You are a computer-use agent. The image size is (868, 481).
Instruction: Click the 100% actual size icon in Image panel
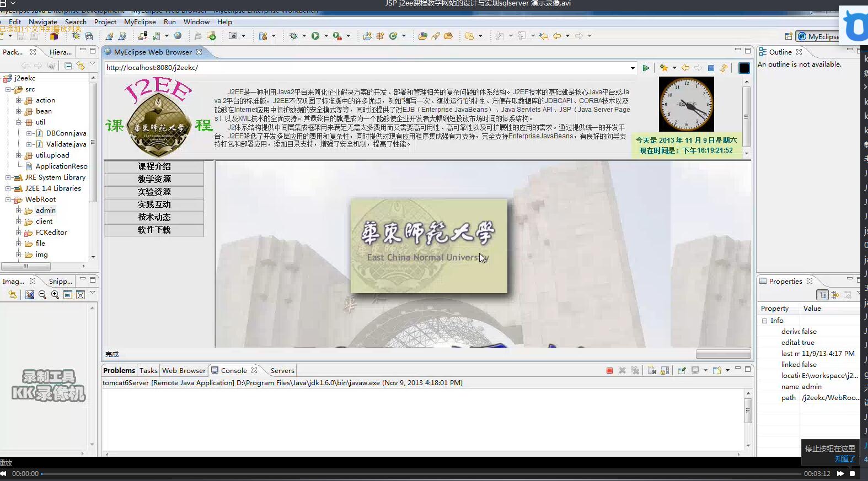(67, 295)
